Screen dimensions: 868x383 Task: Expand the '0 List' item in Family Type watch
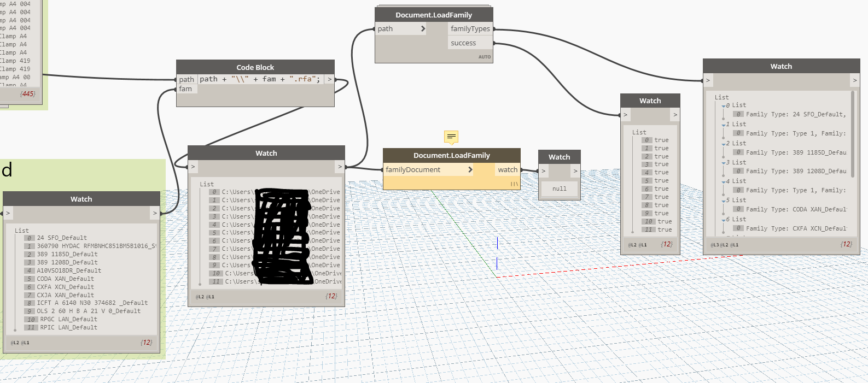coord(724,106)
